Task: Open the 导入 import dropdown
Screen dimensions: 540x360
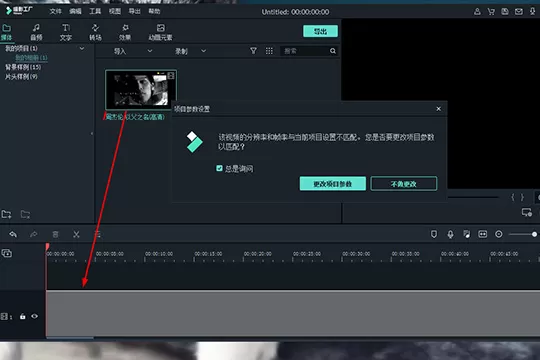Action: pos(133,51)
